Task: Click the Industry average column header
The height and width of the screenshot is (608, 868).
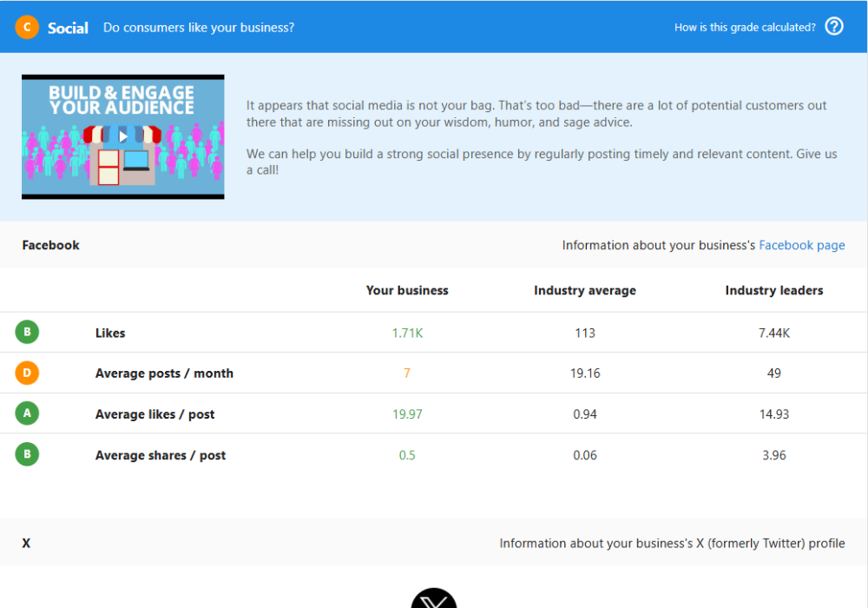Action: coord(584,290)
